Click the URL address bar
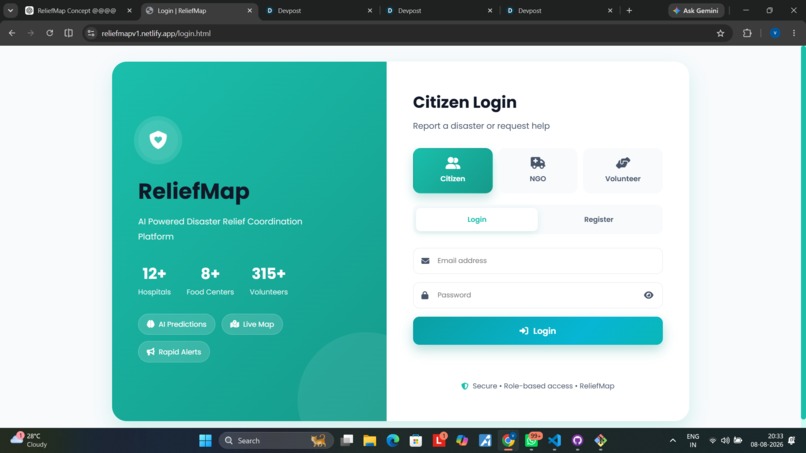 pos(406,33)
